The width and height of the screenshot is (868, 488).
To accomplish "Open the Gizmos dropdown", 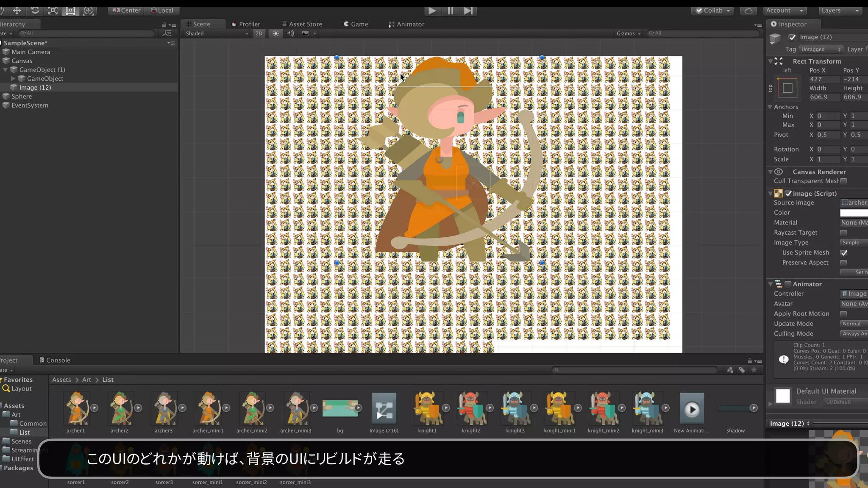I will (628, 33).
